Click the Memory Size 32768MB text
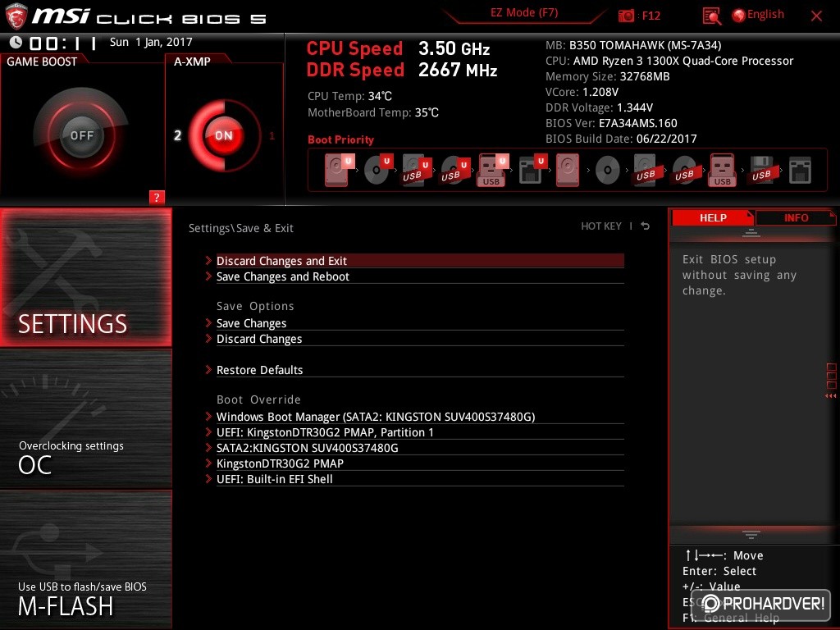 [x=608, y=76]
